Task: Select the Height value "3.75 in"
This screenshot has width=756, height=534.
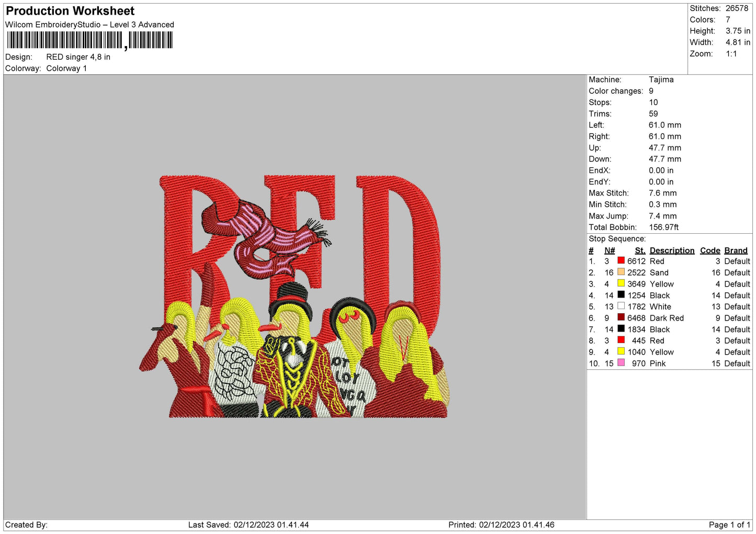Action: [738, 31]
